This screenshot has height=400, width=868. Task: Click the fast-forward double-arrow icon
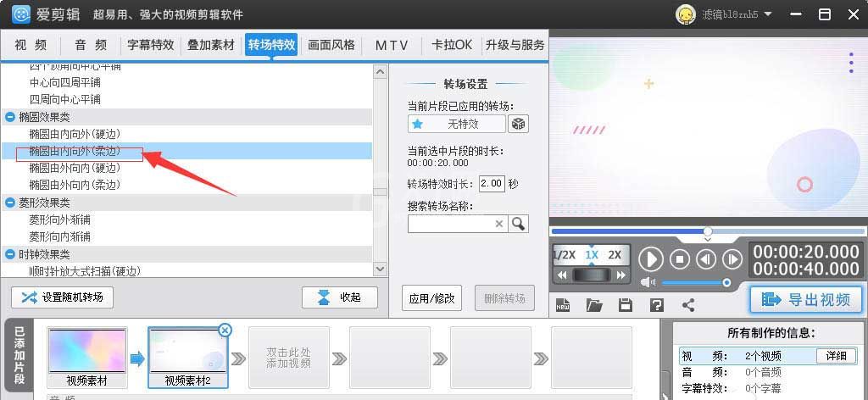point(621,275)
